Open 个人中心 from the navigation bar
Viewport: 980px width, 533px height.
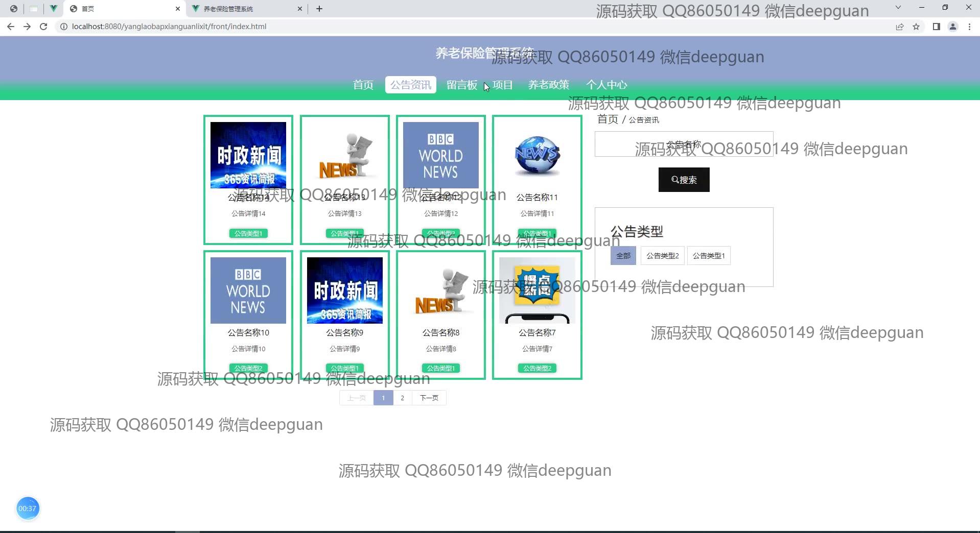(x=606, y=85)
